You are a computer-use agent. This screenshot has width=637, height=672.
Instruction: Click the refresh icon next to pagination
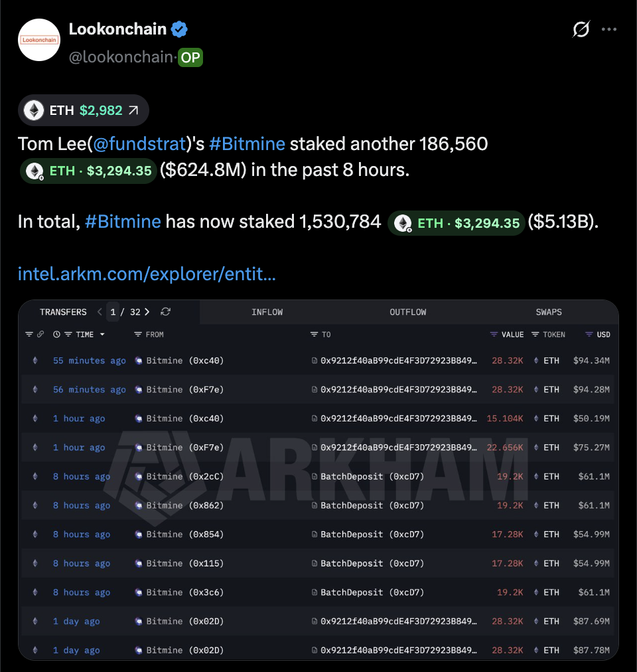click(165, 312)
